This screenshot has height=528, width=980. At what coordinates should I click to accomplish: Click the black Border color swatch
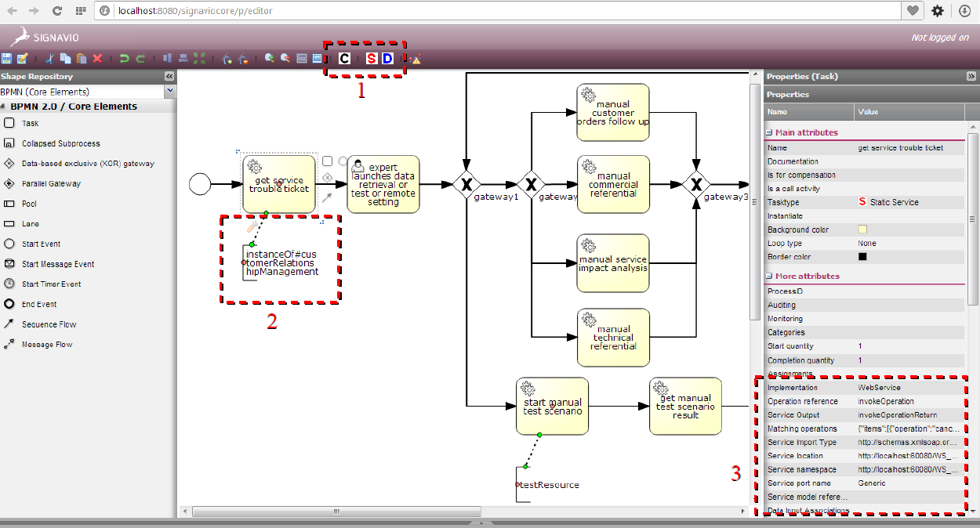click(x=862, y=257)
